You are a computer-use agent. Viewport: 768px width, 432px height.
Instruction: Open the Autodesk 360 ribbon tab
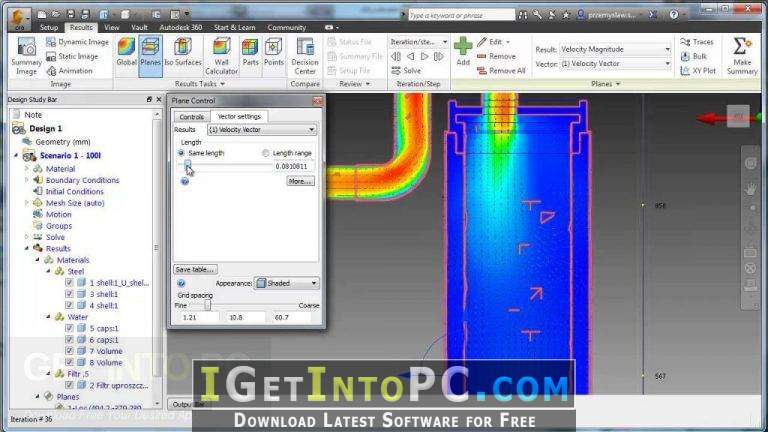[x=181, y=27]
